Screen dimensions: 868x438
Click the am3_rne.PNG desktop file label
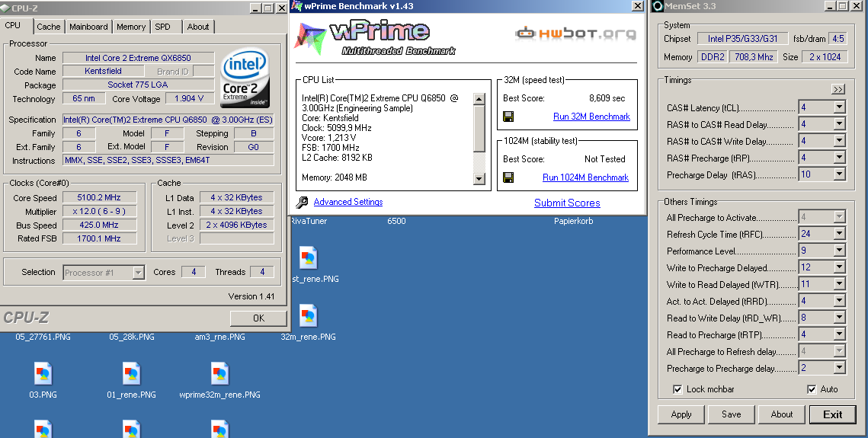coord(219,336)
